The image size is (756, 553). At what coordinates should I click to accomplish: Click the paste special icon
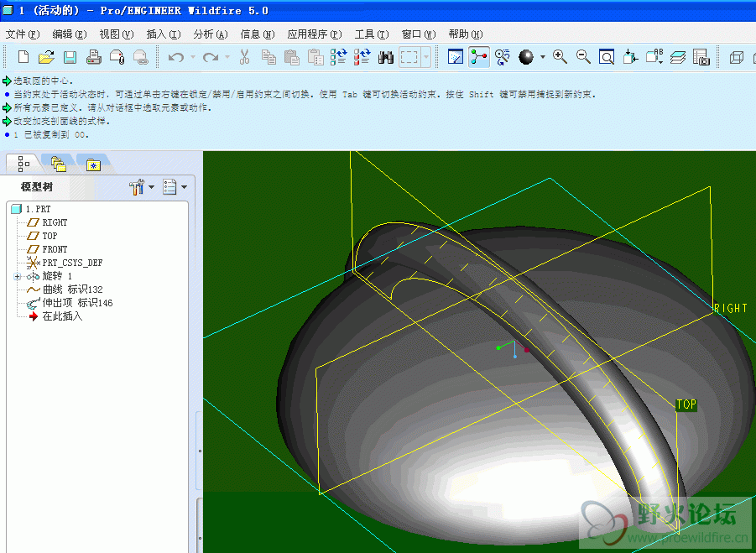tap(315, 57)
